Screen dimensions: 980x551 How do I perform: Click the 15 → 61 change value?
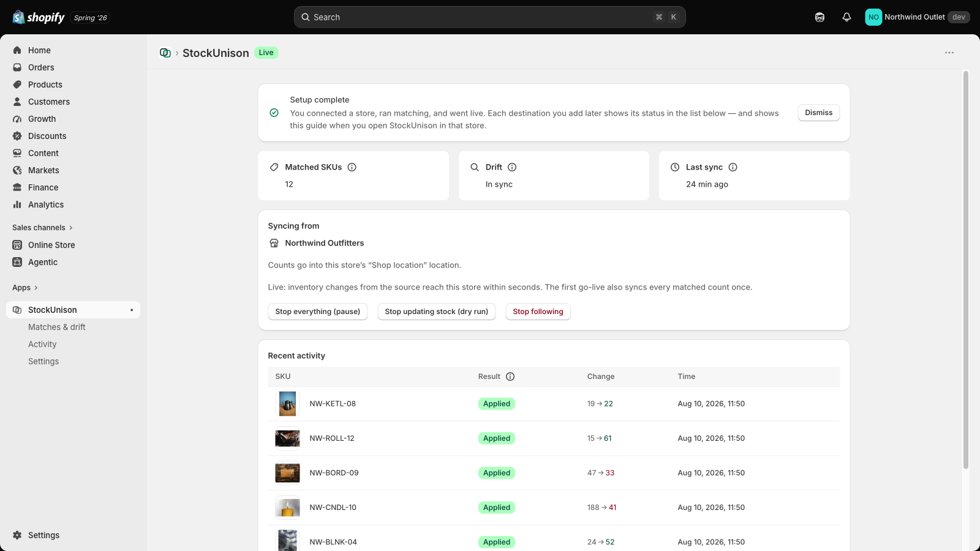tap(600, 438)
